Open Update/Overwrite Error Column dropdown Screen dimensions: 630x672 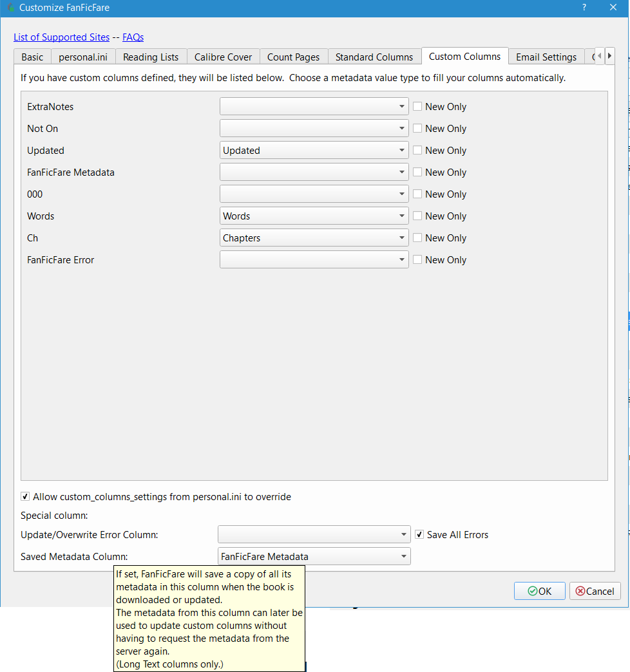click(314, 534)
